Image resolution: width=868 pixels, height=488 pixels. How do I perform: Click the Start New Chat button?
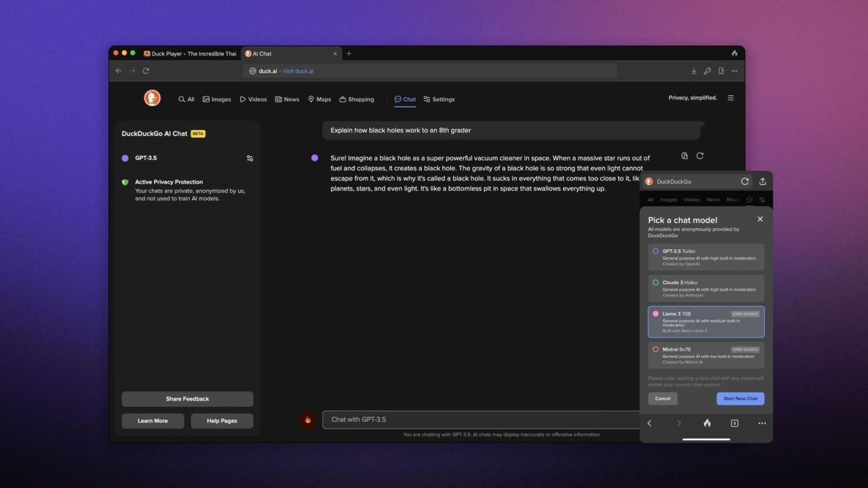point(740,399)
